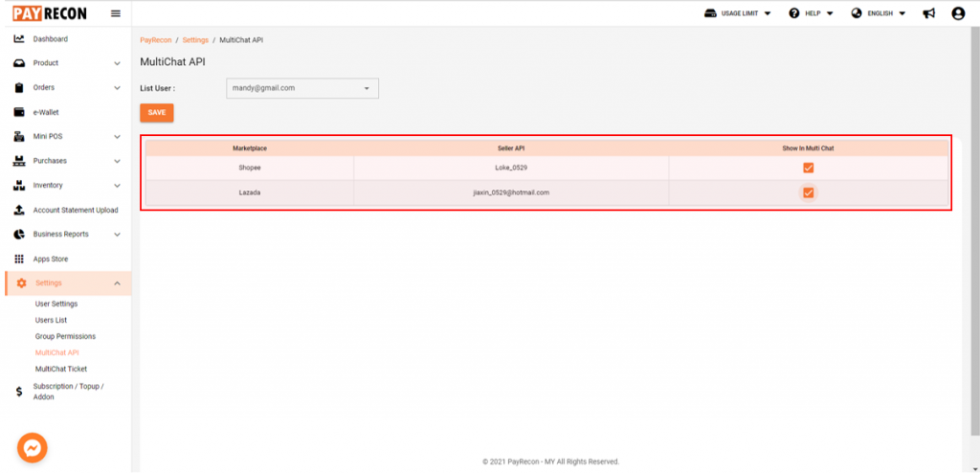Click the MultiChat API page heading
This screenshot has height=474, width=980.
click(172, 62)
